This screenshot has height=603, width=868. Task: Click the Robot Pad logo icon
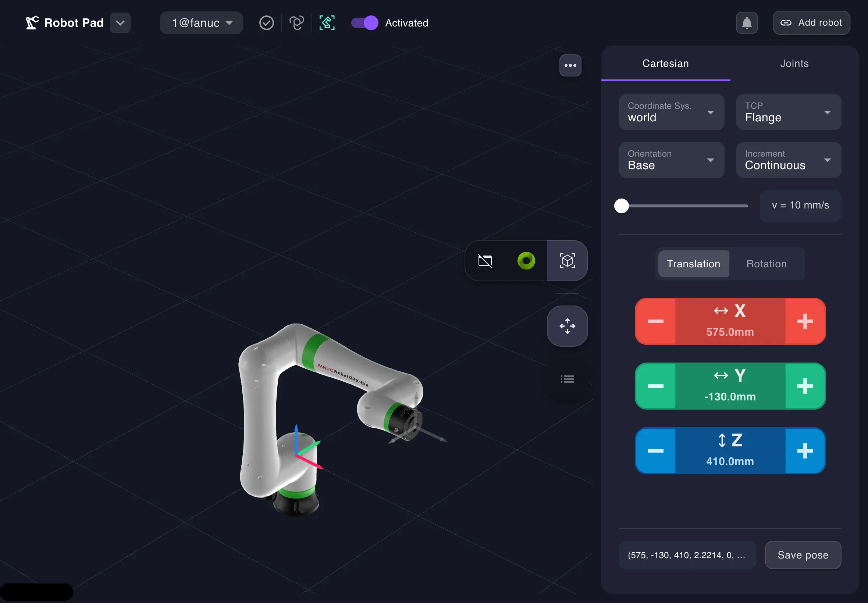click(31, 22)
